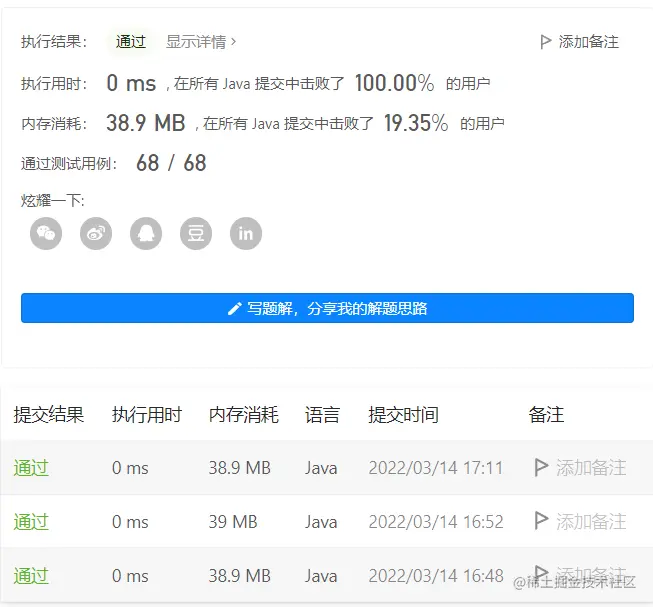Share result via Weibo icon
The width and height of the screenshot is (653, 607).
[x=96, y=233]
